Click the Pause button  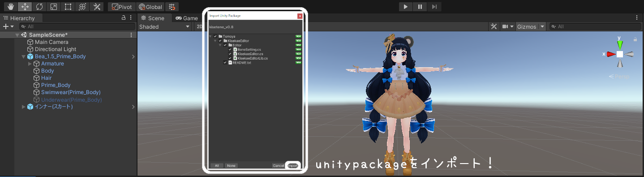point(420,7)
